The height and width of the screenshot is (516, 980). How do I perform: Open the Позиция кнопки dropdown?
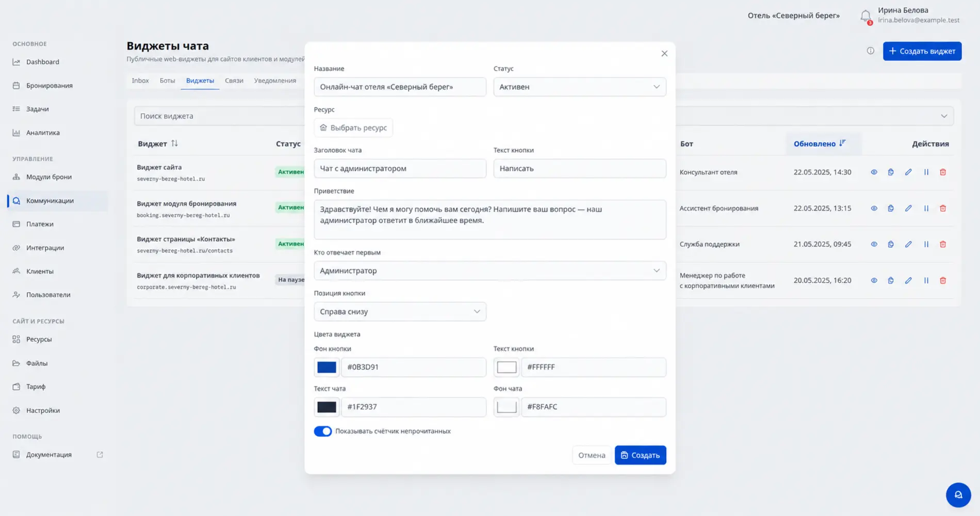point(400,312)
